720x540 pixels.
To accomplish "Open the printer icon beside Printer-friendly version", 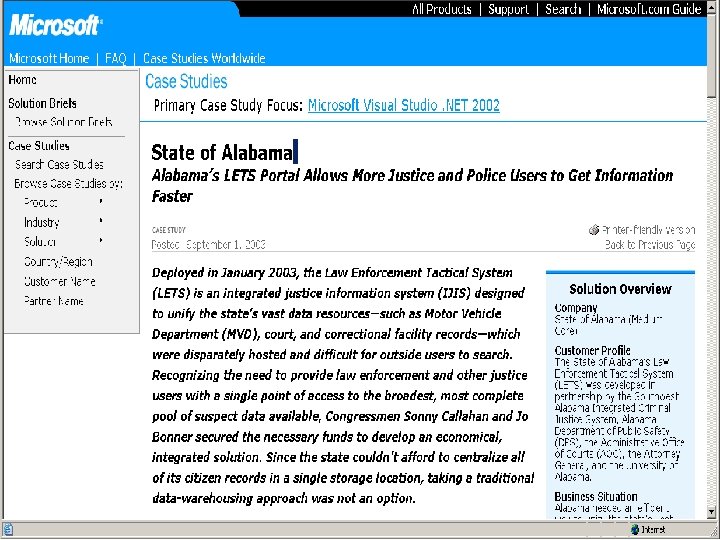I will coord(594,229).
